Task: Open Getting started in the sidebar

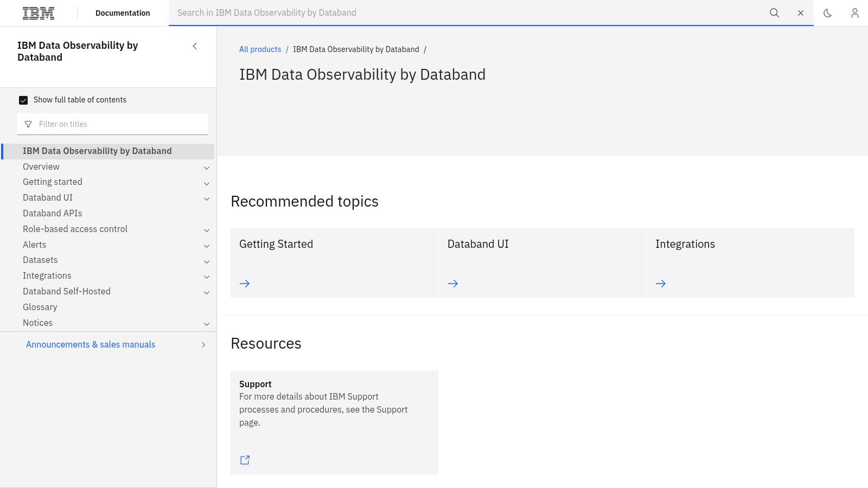Action: [53, 182]
